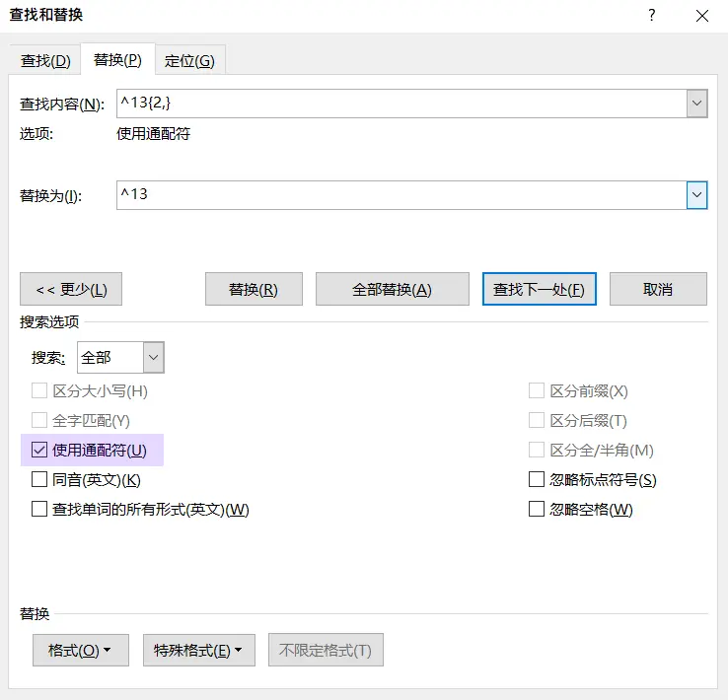
Task: Click the 查找内容 input field
Action: (x=400, y=104)
